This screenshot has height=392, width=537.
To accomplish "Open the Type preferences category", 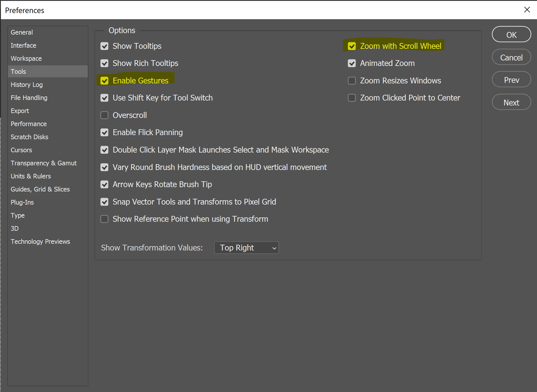I will click(48, 215).
